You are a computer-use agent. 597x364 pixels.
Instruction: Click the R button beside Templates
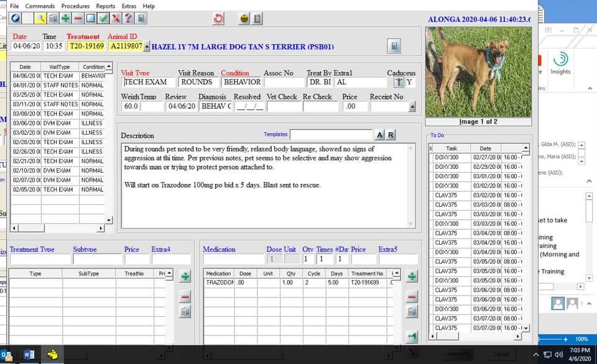(x=391, y=135)
